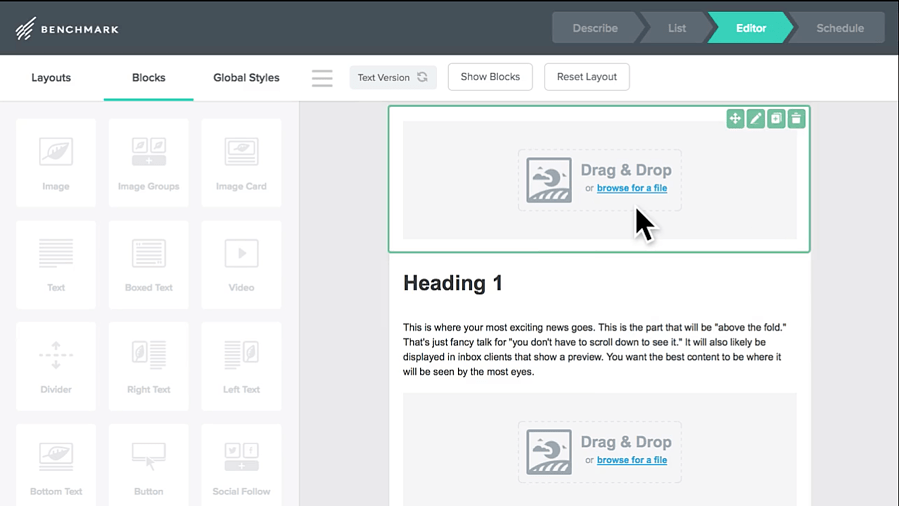Switch to the Layouts tab
Screen dimensions: 899x506
tap(51, 78)
